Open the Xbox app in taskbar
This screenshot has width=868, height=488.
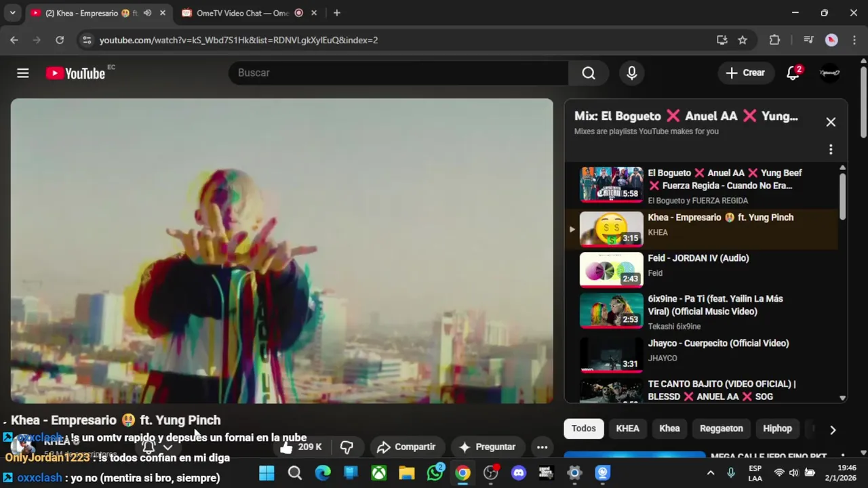click(379, 473)
